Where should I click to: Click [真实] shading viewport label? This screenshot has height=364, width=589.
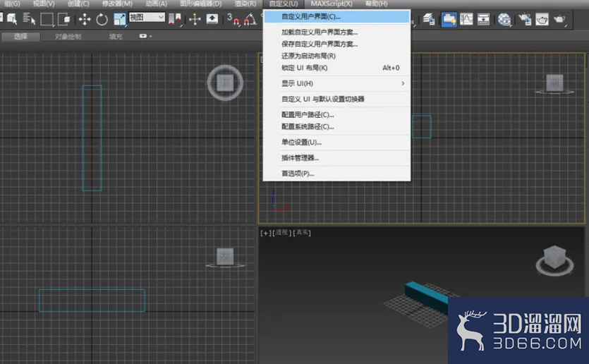click(302, 233)
